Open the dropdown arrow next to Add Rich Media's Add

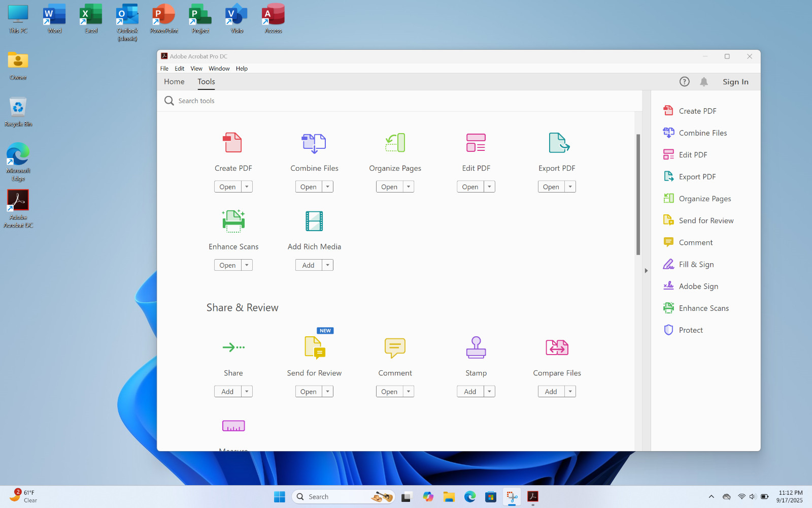(328, 265)
